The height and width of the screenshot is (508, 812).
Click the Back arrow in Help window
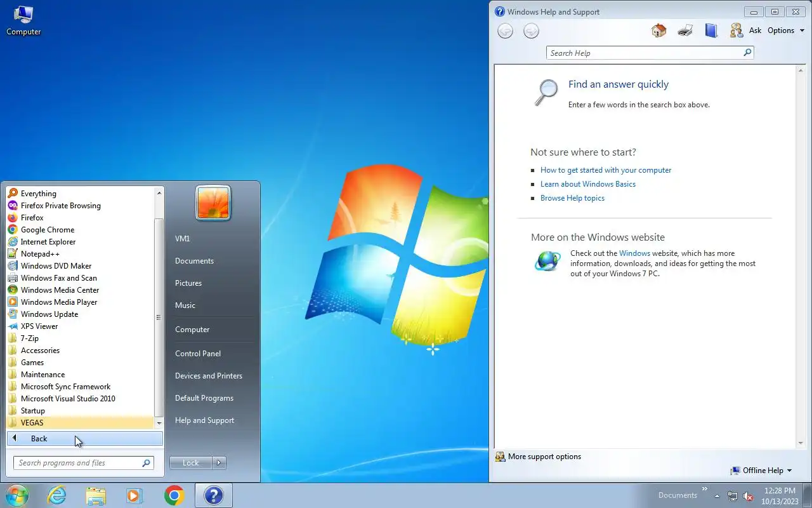(505, 30)
